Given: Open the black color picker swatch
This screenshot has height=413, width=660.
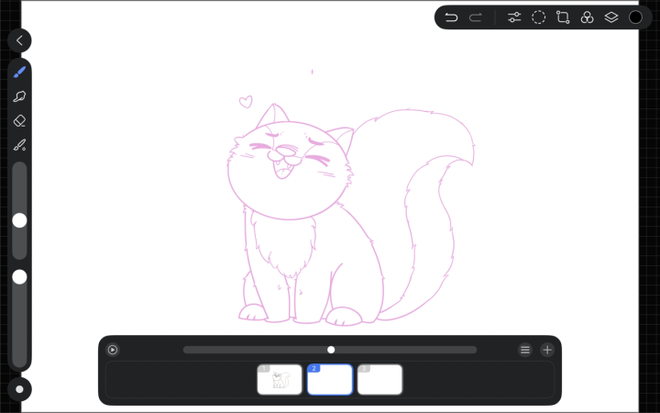Looking at the screenshot, I should [636, 17].
